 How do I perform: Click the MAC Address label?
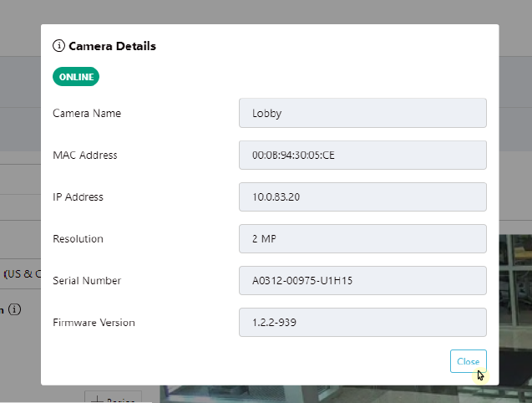click(85, 155)
